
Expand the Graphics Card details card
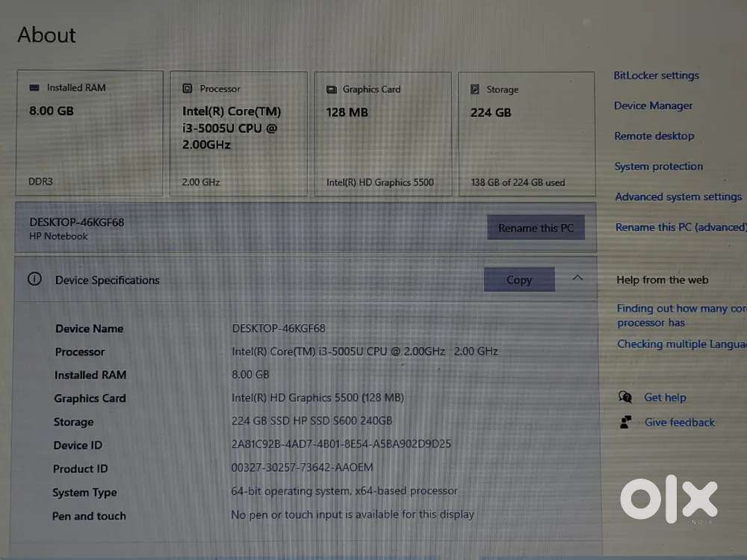pyautogui.click(x=382, y=133)
